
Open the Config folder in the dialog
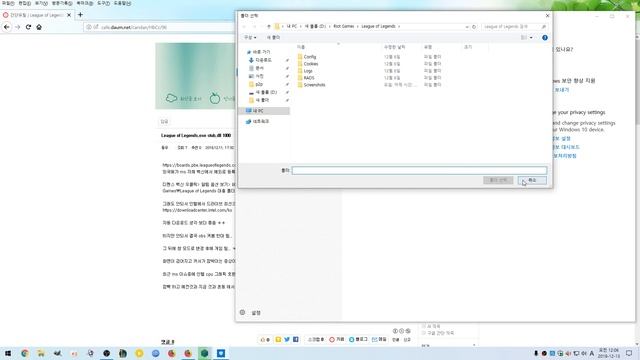pos(309,57)
